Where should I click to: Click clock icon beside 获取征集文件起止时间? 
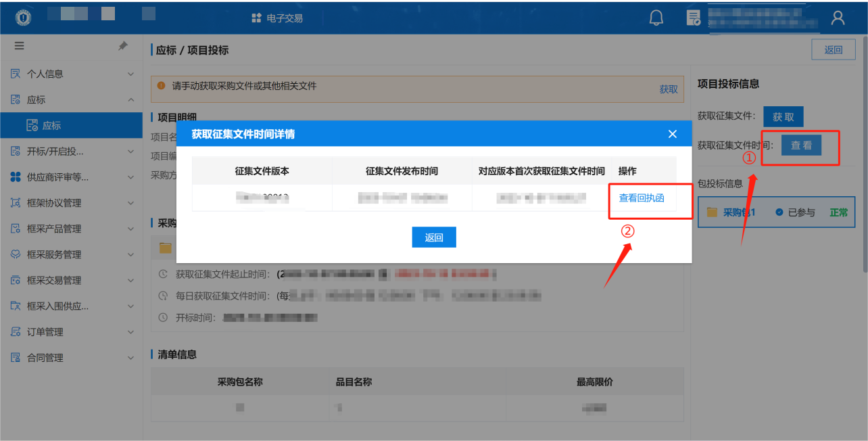pyautogui.click(x=163, y=274)
